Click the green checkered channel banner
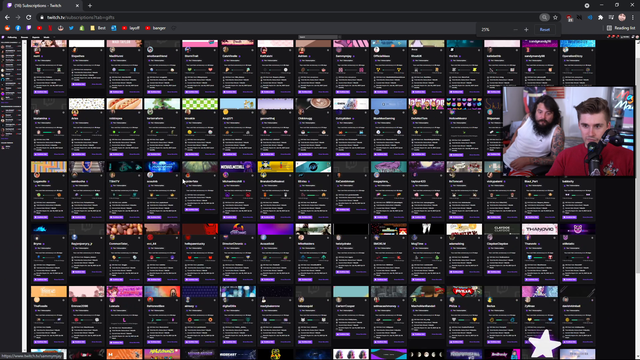 click(200, 104)
